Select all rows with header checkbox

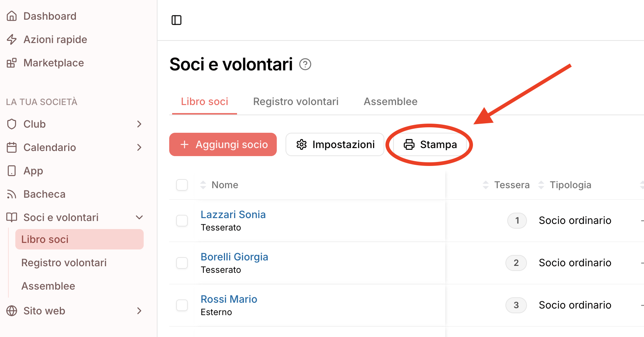pos(182,185)
